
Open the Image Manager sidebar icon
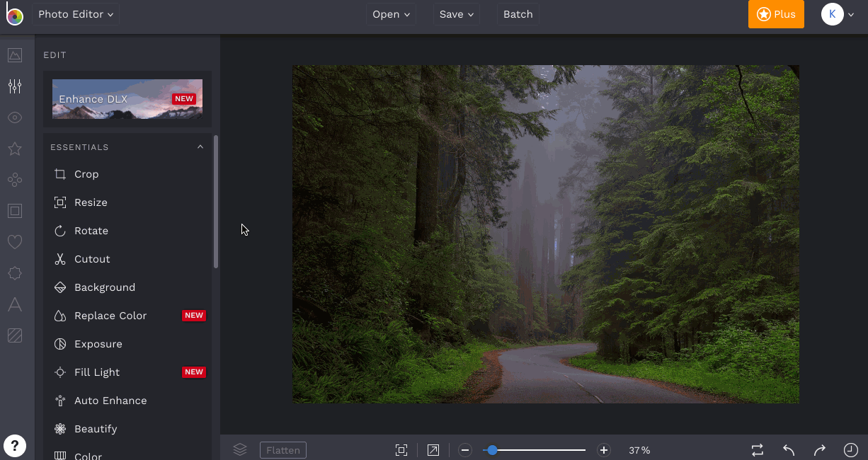15,55
